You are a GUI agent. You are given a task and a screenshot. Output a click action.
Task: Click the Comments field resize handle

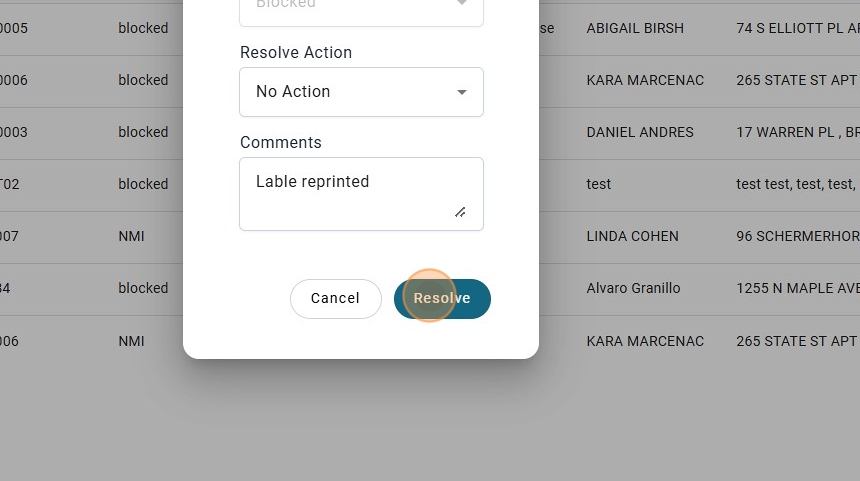tap(460, 212)
